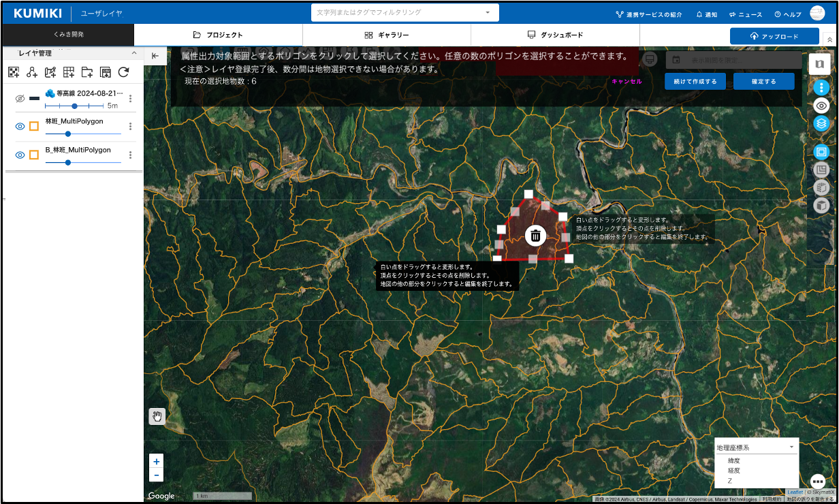Click the blue layers stack map button
This screenshot has width=839, height=504.
point(822,123)
